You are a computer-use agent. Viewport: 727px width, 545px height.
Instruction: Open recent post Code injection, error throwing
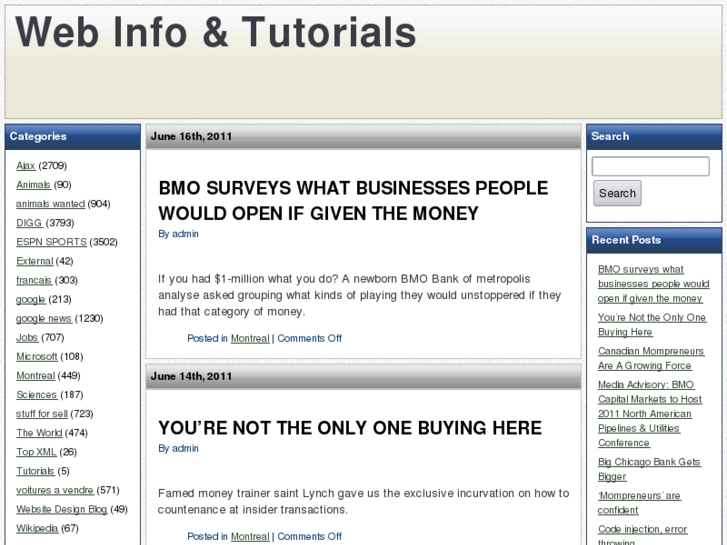[x=643, y=535]
